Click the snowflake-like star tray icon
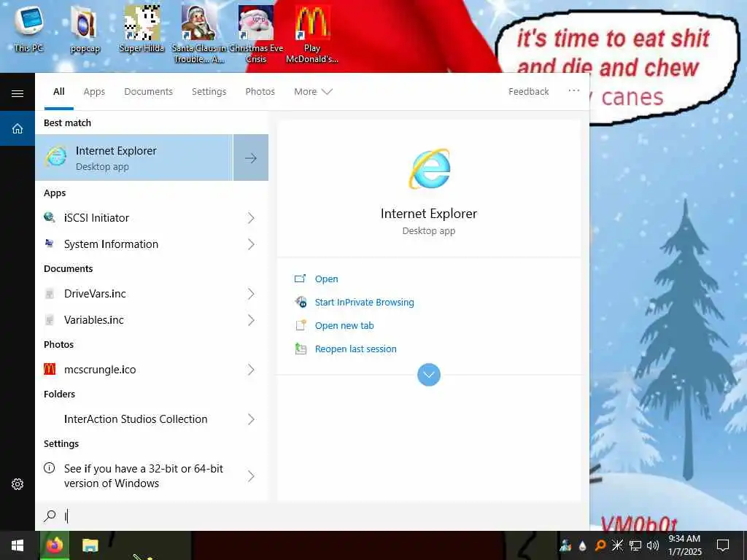 [617, 545]
